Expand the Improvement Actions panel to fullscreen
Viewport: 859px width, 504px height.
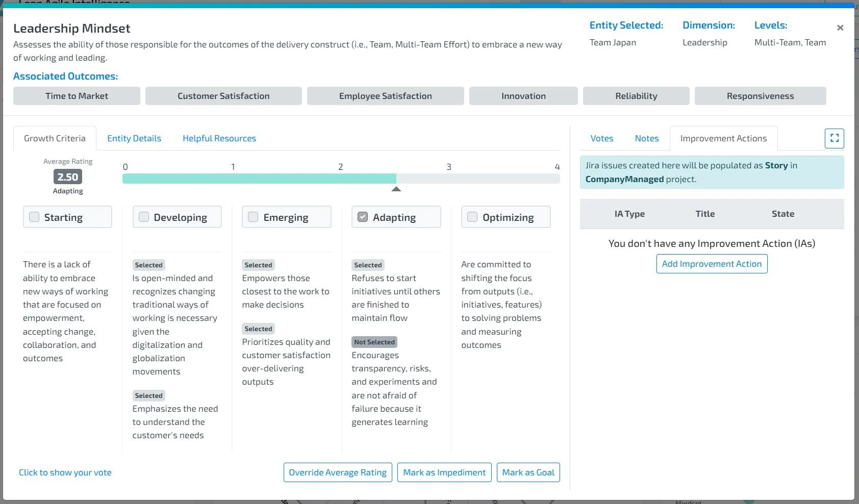pyautogui.click(x=833, y=138)
